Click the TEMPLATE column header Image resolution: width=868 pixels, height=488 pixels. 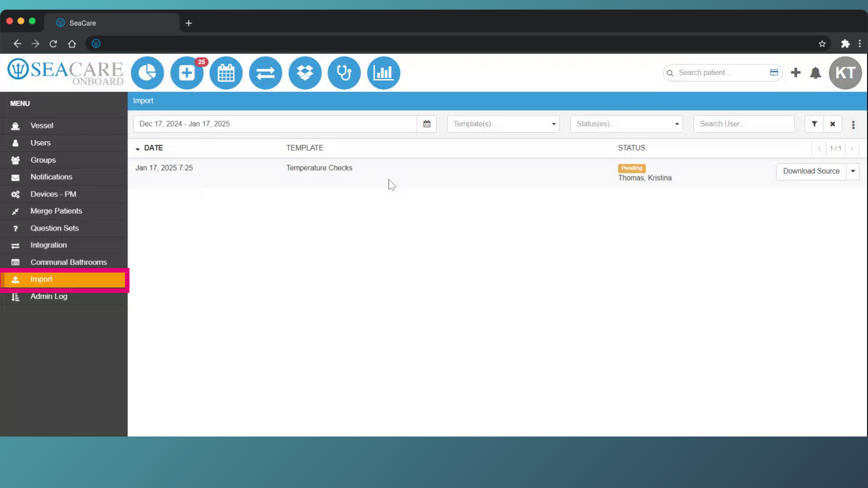305,148
